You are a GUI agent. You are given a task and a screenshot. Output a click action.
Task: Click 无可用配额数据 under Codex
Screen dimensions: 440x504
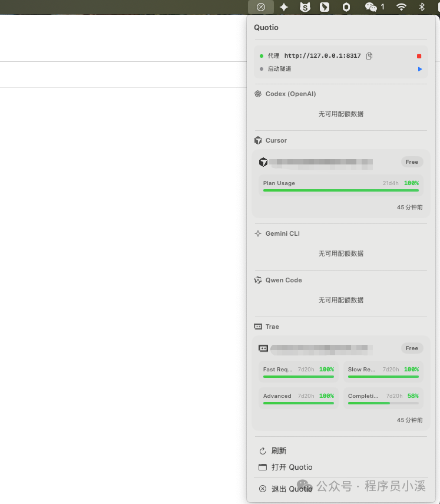click(341, 114)
